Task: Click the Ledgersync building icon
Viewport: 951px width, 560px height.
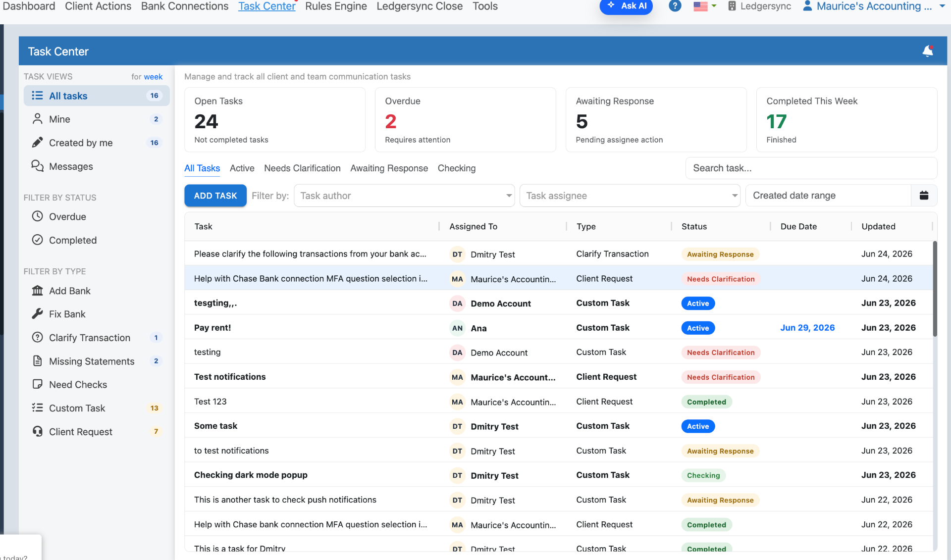Action: [732, 6]
